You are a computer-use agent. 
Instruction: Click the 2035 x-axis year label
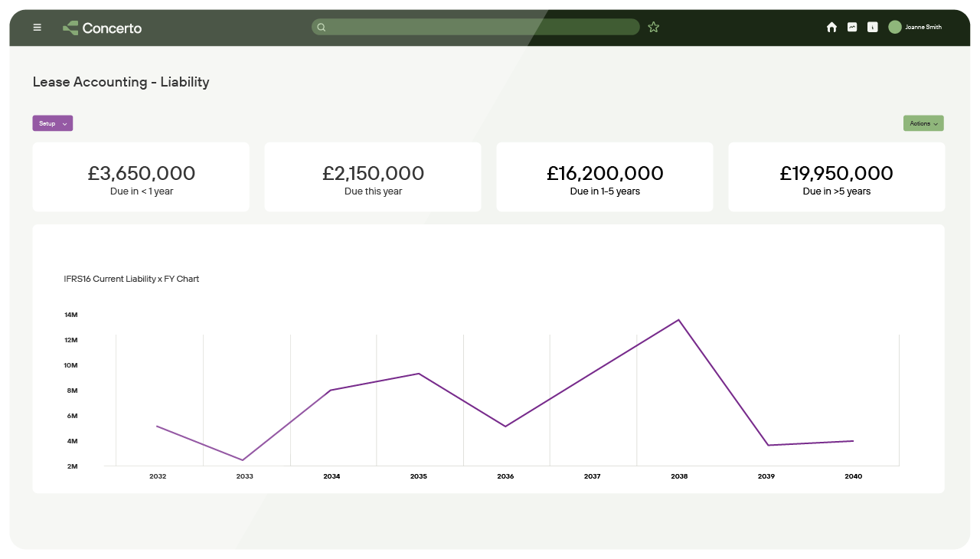[x=418, y=476]
